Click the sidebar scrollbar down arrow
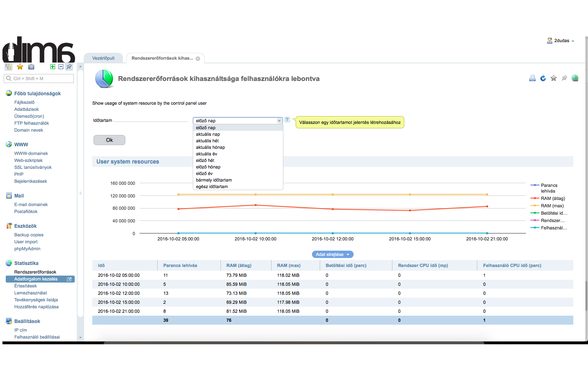Viewport: 588px width, 368px height. tap(80, 338)
